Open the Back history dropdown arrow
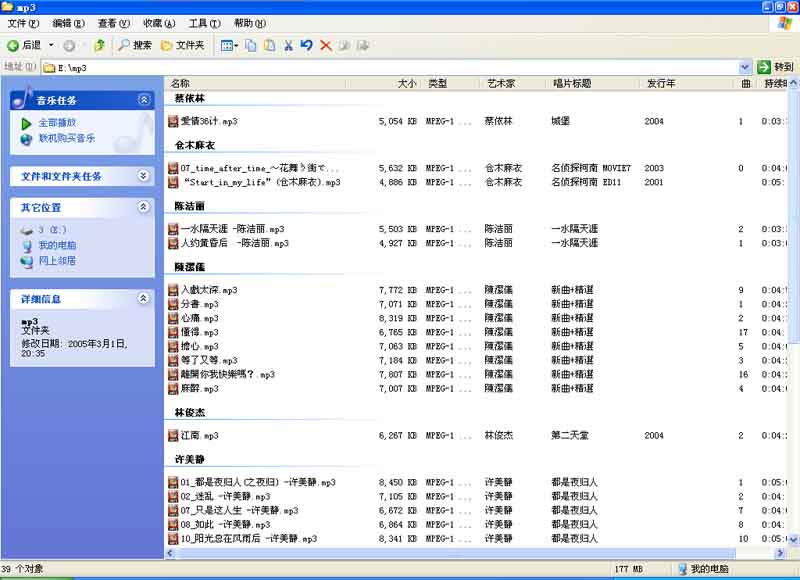This screenshot has height=580, width=800. pos(51,45)
